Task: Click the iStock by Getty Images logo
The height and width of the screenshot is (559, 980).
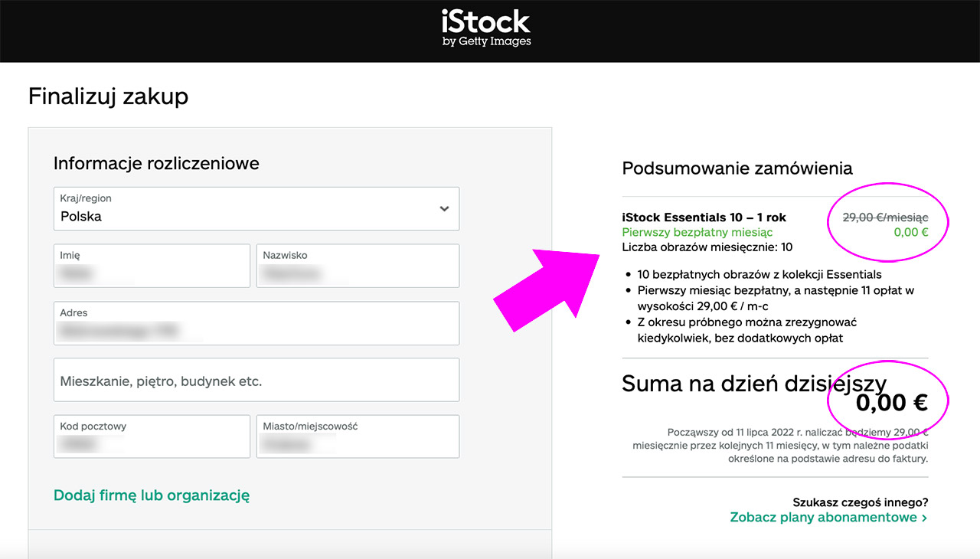Action: point(486,28)
